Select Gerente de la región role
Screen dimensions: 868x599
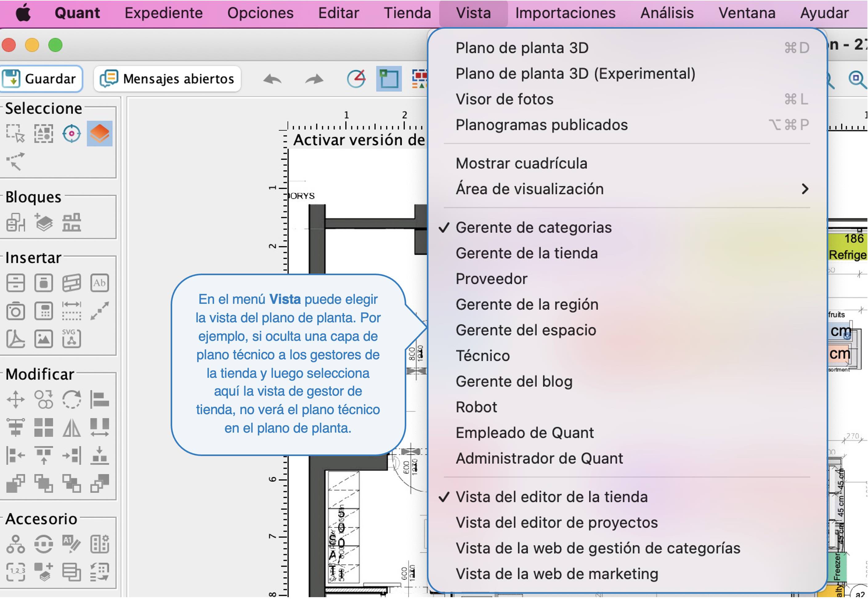[627, 305]
